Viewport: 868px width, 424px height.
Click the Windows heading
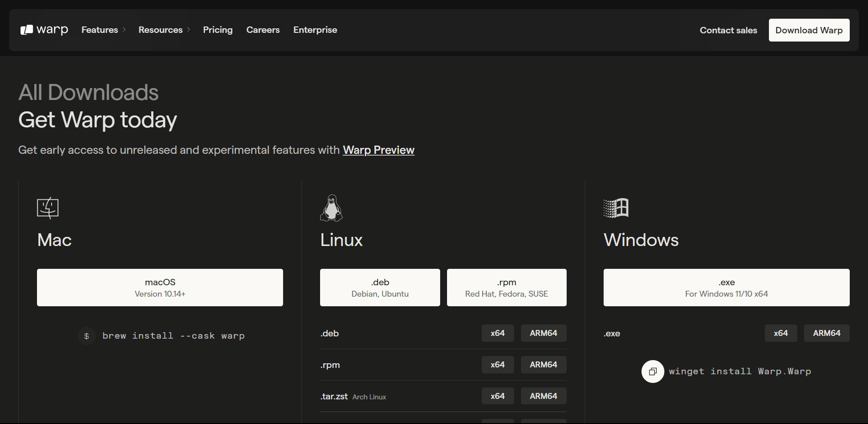click(641, 240)
